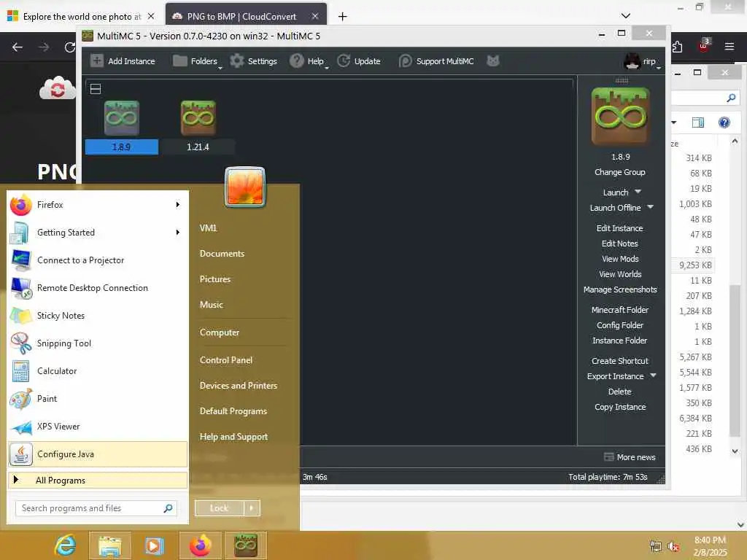
Task: Expand the Getting Started submenu arrow
Action: point(178,233)
